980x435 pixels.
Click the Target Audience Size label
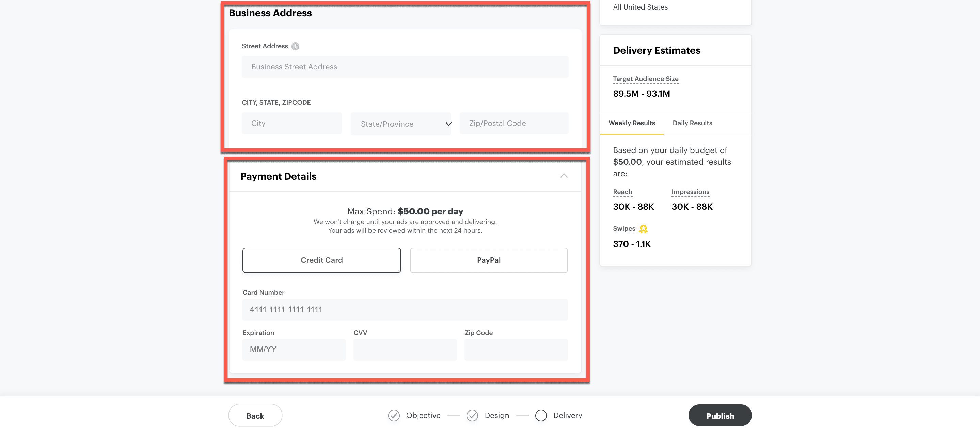tap(645, 79)
